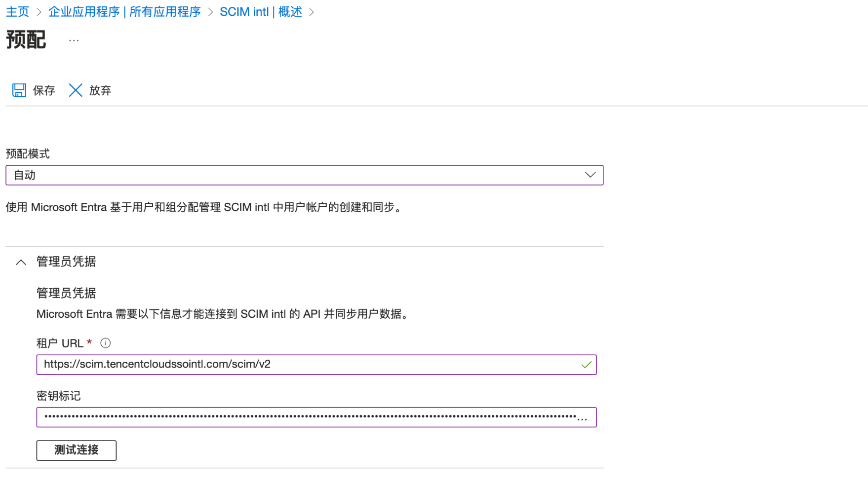Click the 放弃 text label in toolbar
The width and height of the screenshot is (868, 491).
click(100, 90)
